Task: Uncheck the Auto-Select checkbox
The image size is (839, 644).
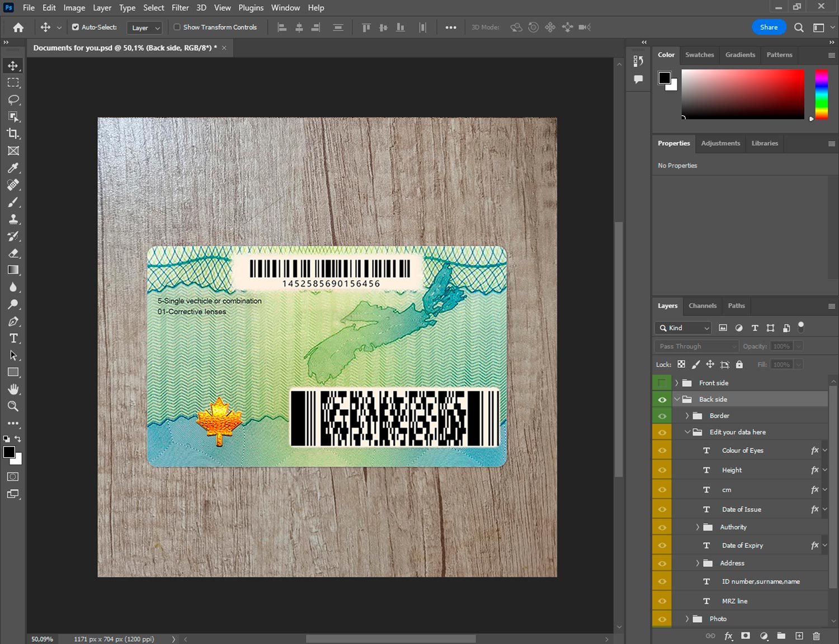Action: (x=76, y=27)
